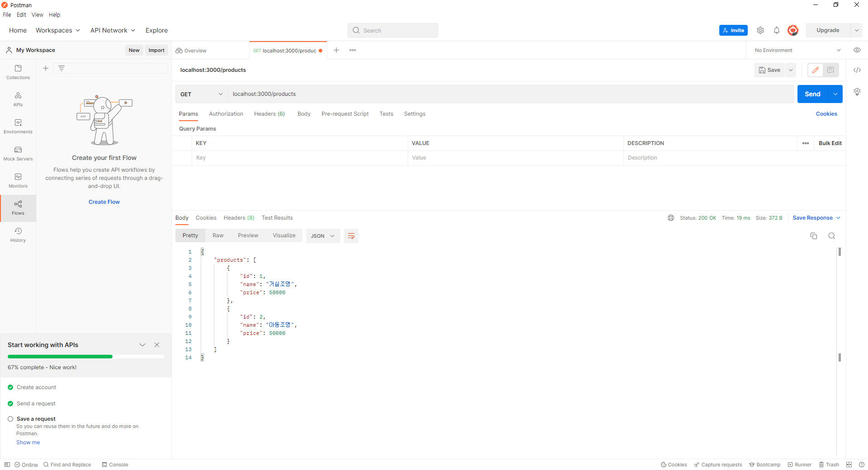Open the File menu

pos(7,15)
